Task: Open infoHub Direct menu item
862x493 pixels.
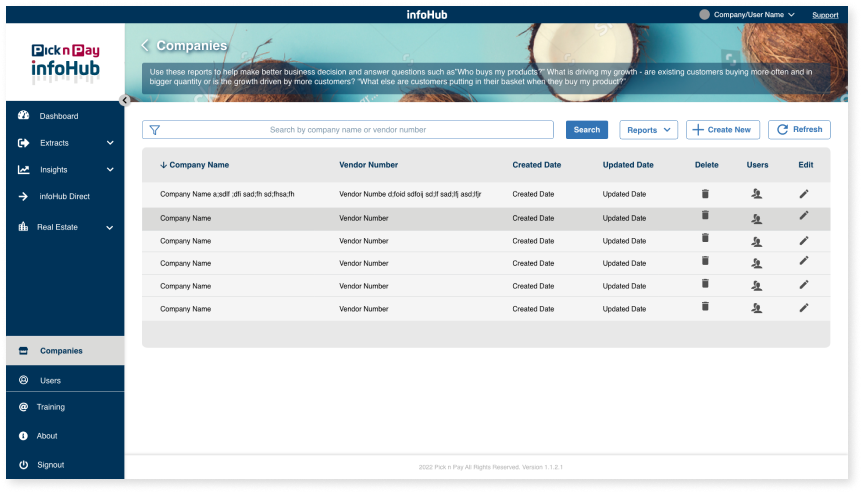Action: pos(64,196)
